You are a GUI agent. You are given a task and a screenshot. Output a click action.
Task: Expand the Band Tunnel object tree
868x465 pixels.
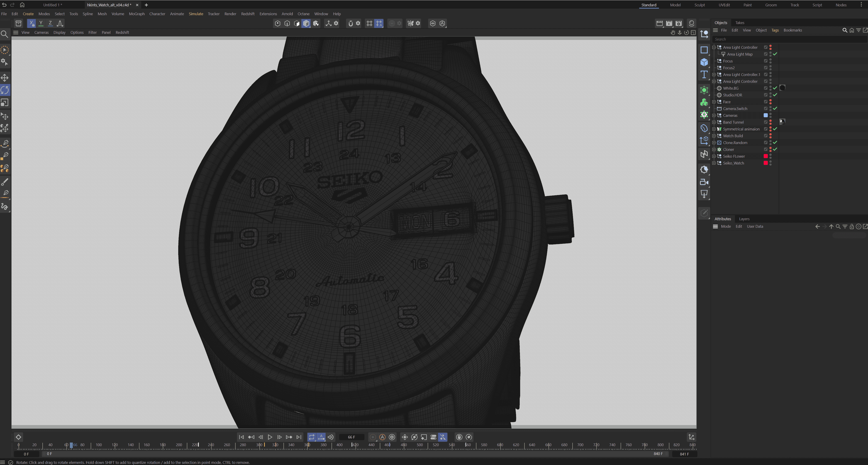[714, 122]
